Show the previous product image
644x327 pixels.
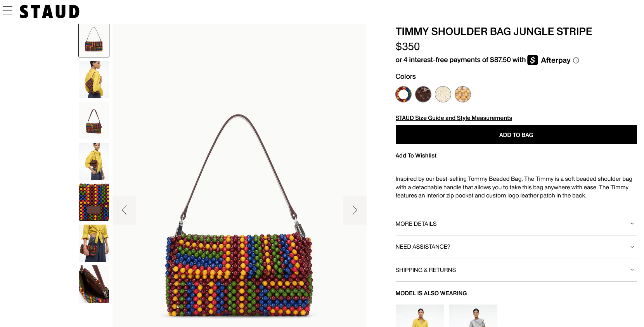click(124, 210)
